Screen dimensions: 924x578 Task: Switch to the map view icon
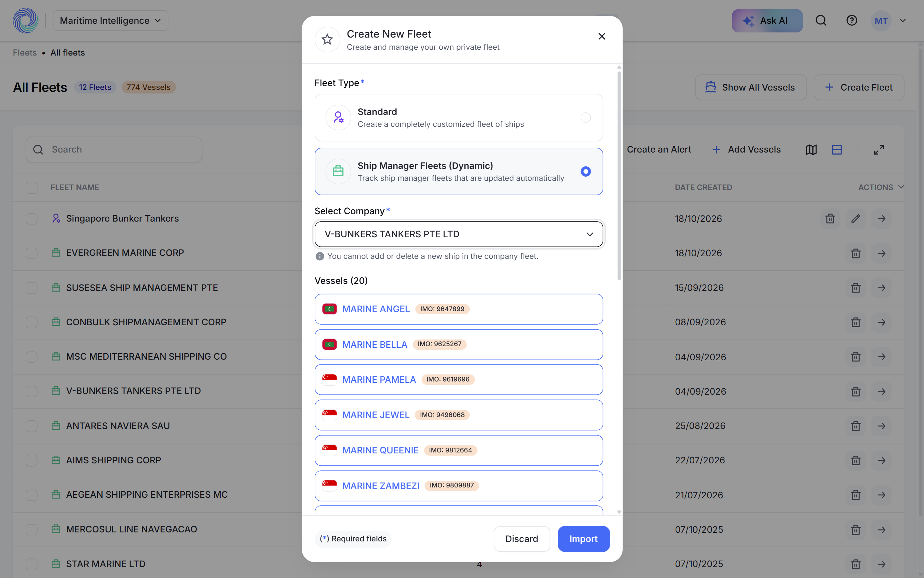pyautogui.click(x=811, y=150)
